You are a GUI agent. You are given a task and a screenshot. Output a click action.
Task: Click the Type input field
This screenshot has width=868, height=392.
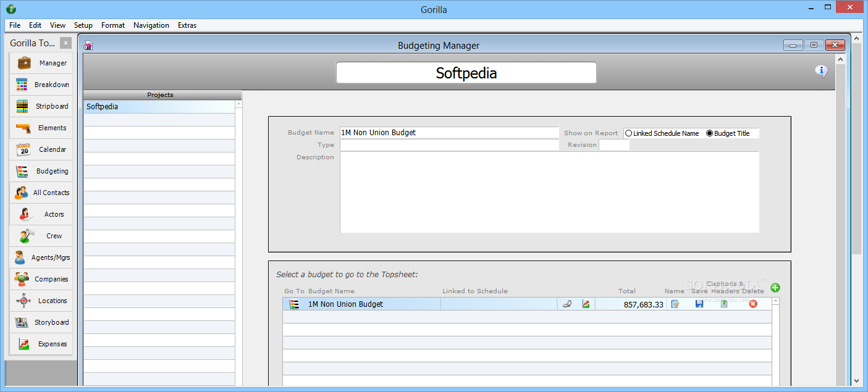[x=449, y=144]
